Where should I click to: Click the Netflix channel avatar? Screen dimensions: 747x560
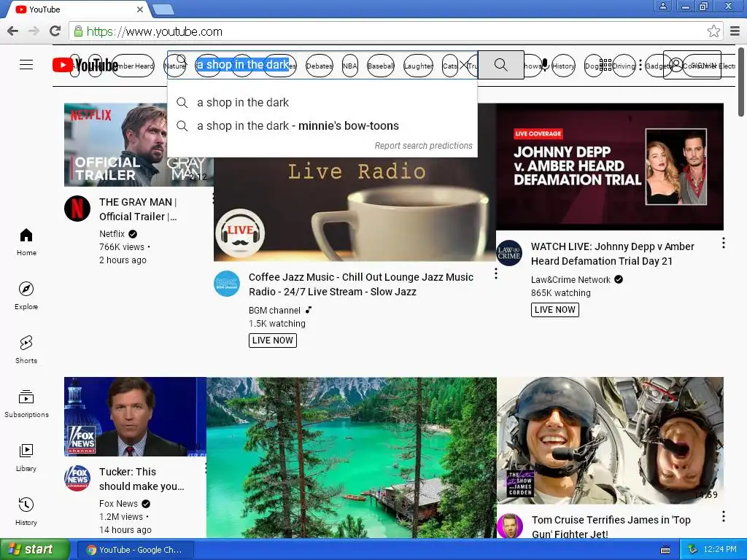pyautogui.click(x=77, y=209)
